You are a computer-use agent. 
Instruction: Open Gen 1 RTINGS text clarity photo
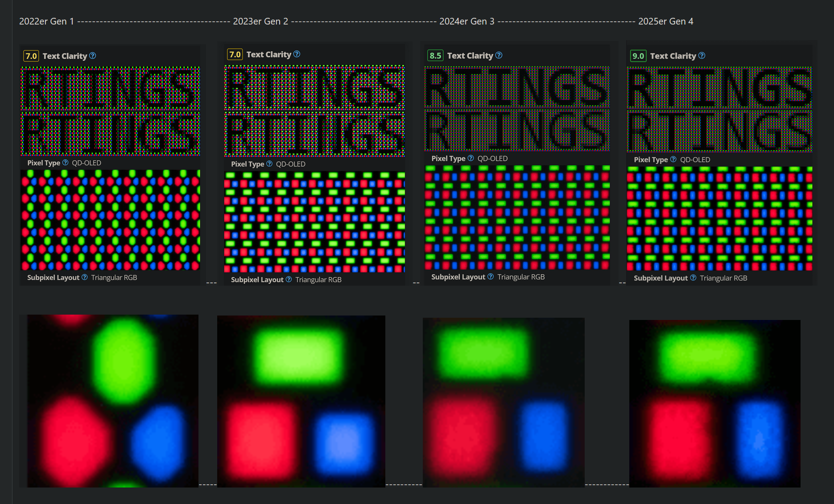pyautogui.click(x=111, y=111)
